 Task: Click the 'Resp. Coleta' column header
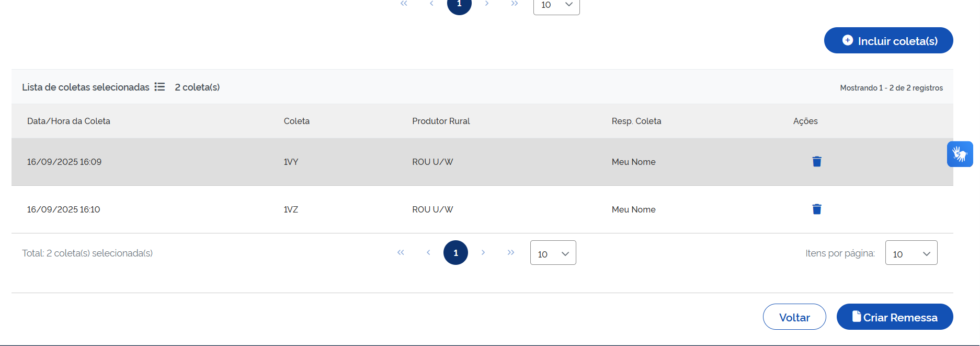636,121
